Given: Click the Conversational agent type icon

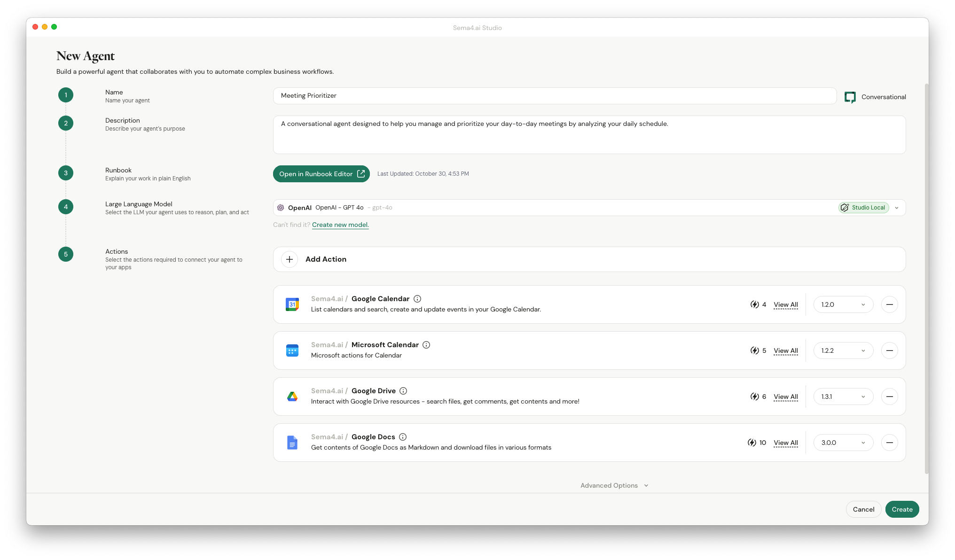Looking at the screenshot, I should coord(850,97).
